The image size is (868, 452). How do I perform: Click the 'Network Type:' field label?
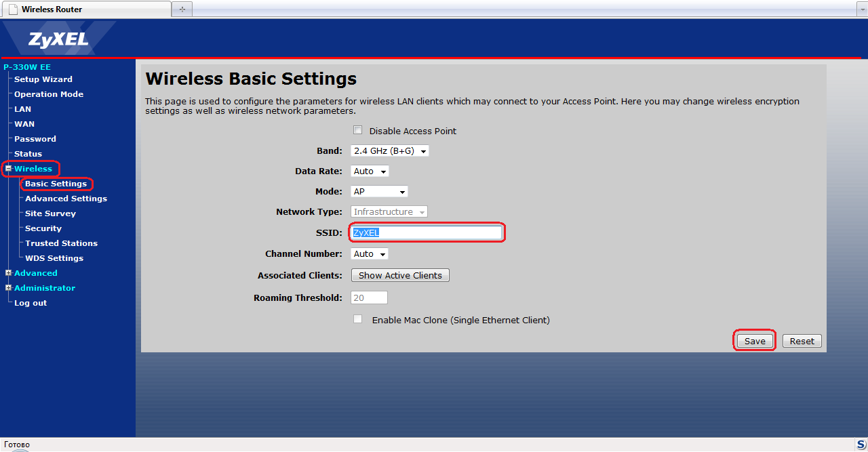tap(309, 212)
